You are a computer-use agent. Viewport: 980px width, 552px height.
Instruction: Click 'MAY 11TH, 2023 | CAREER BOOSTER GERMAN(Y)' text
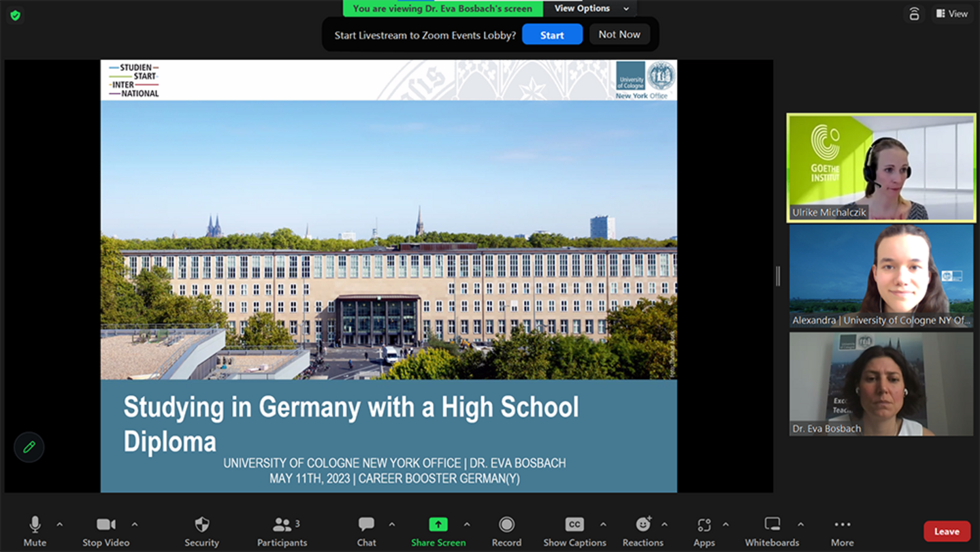[x=395, y=478]
